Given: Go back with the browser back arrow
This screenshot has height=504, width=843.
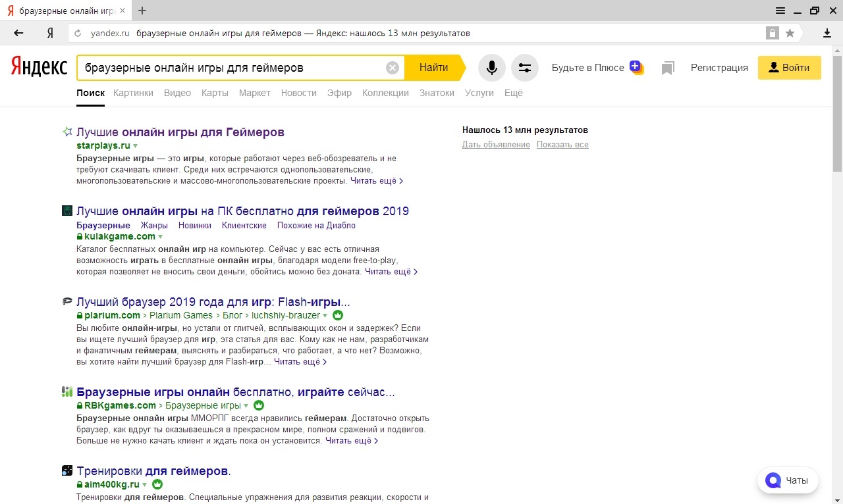Looking at the screenshot, I should tap(18, 33).
